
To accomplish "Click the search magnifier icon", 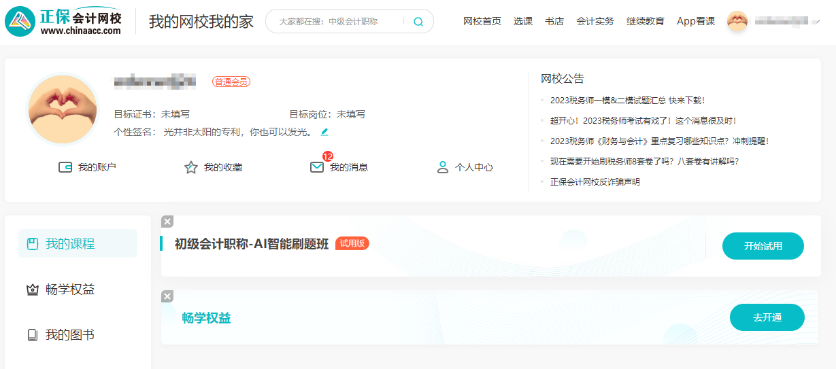I will pyautogui.click(x=419, y=22).
